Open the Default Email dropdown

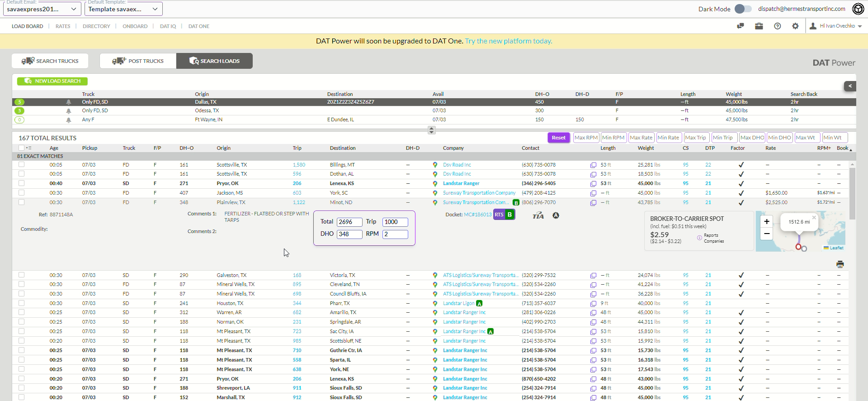pyautogui.click(x=42, y=9)
